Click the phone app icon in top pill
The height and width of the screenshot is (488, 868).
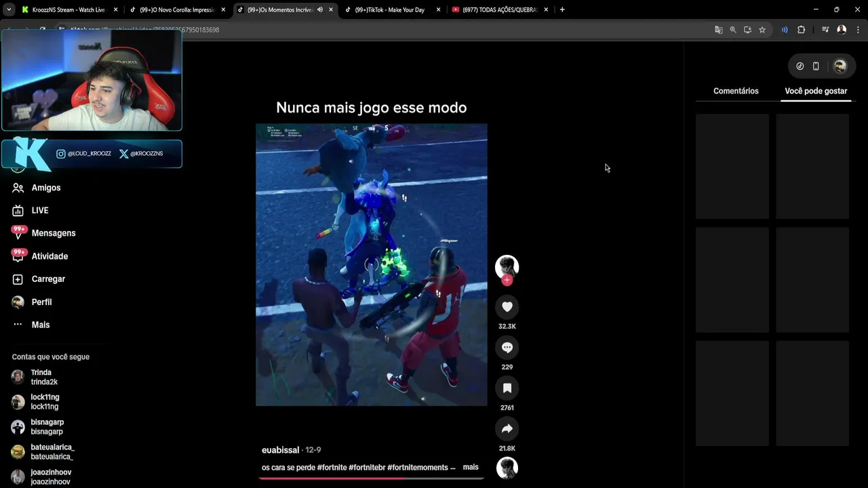[816, 66]
